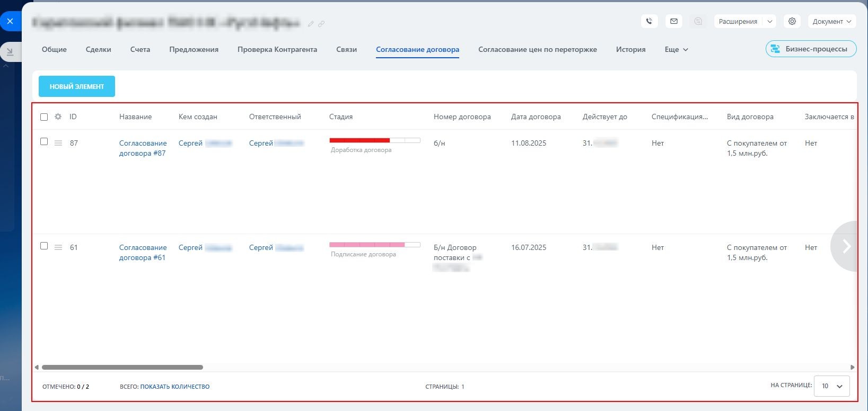Switch to the Сделки tab
Viewport: 868px width, 411px height.
(99, 49)
